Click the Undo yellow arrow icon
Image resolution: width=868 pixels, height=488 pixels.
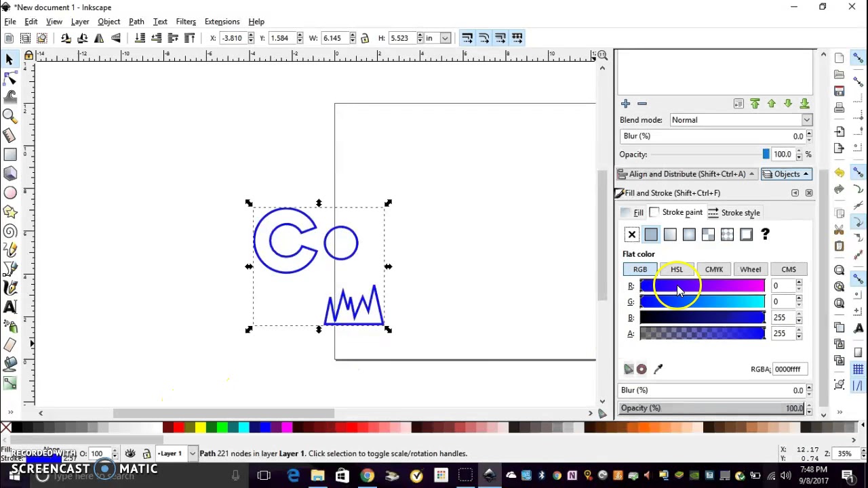click(840, 172)
